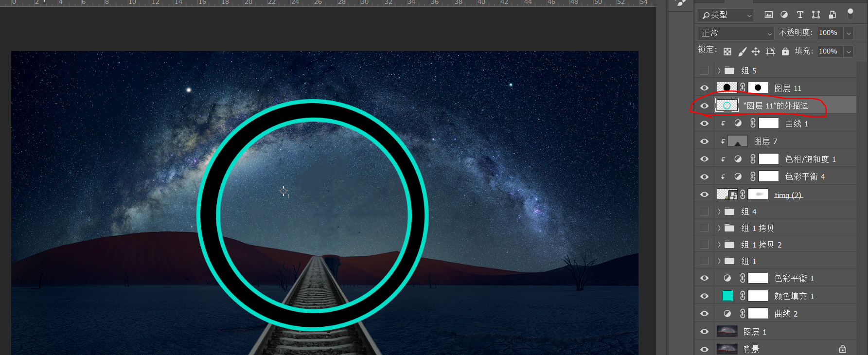The width and height of the screenshot is (868, 355).
Task: Select the 图层 11 layer thumbnail
Action: pyautogui.click(x=727, y=88)
